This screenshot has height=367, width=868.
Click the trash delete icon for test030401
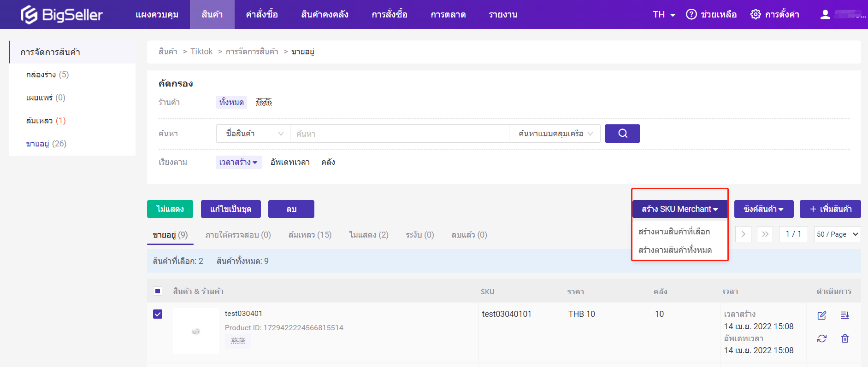(x=844, y=338)
